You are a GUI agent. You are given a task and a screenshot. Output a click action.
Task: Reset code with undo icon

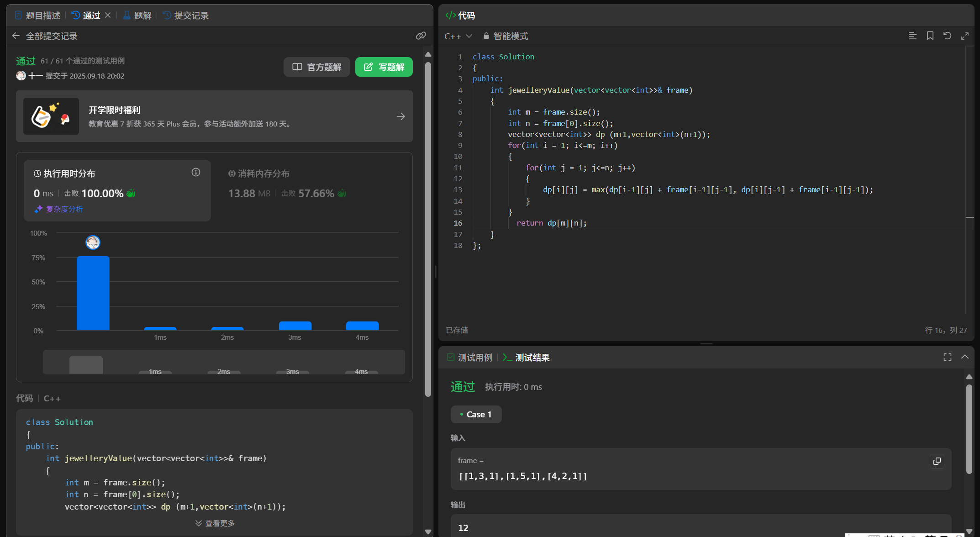coord(947,36)
